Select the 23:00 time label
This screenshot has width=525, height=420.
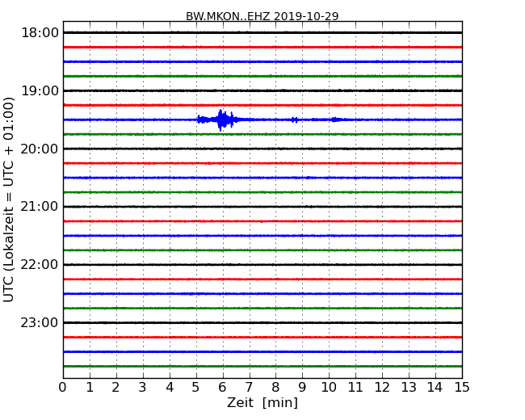click(40, 322)
